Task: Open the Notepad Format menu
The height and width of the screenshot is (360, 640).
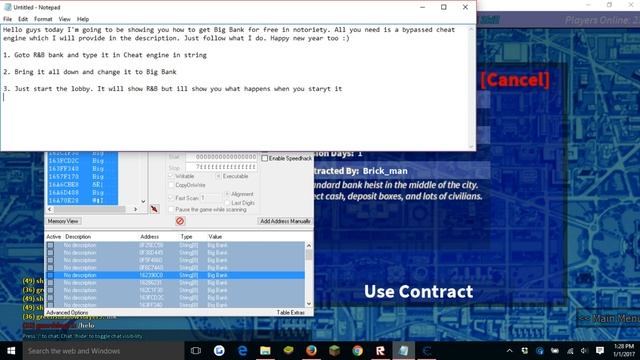Action: [x=43, y=19]
